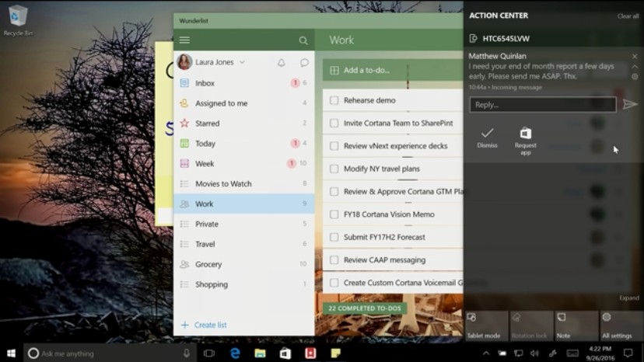Screen dimensions: 644x362
Task: Toggle Tablet mode quick action
Action: point(486,326)
